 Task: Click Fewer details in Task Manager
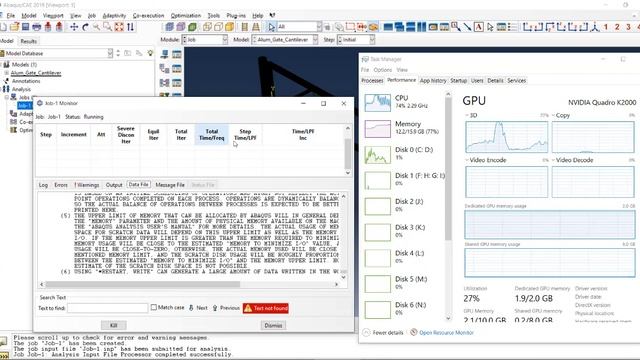point(383,333)
